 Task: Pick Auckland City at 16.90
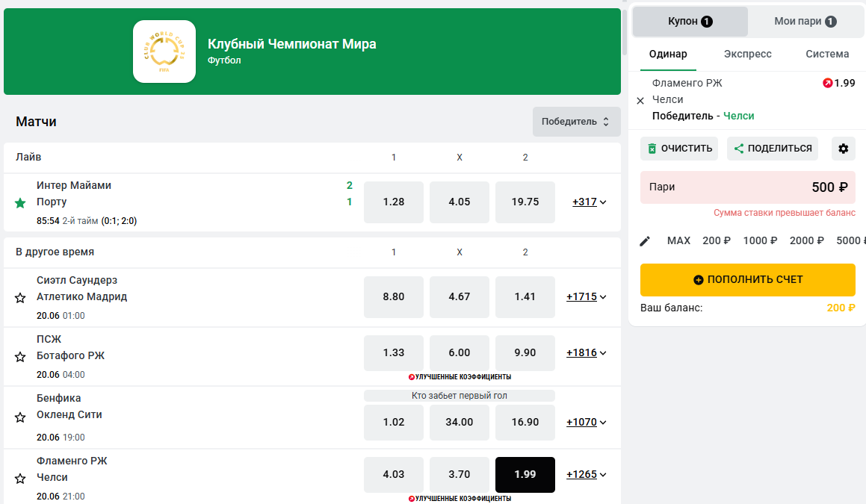(x=525, y=423)
